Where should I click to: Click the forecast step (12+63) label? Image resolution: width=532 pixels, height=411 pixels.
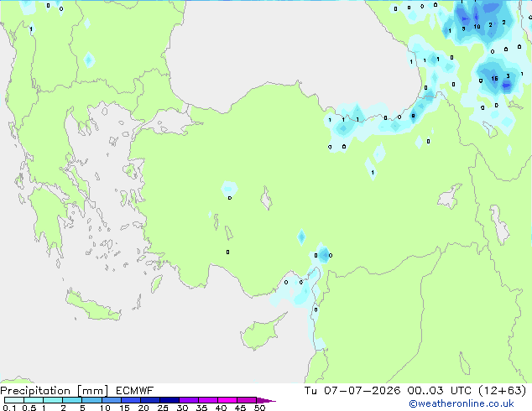pos(502,391)
